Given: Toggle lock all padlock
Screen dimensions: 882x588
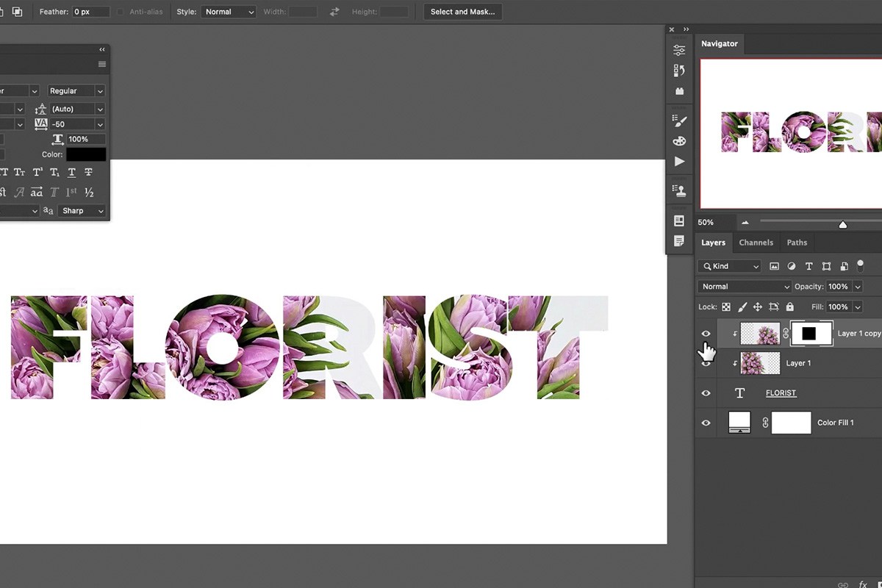Looking at the screenshot, I should point(790,307).
